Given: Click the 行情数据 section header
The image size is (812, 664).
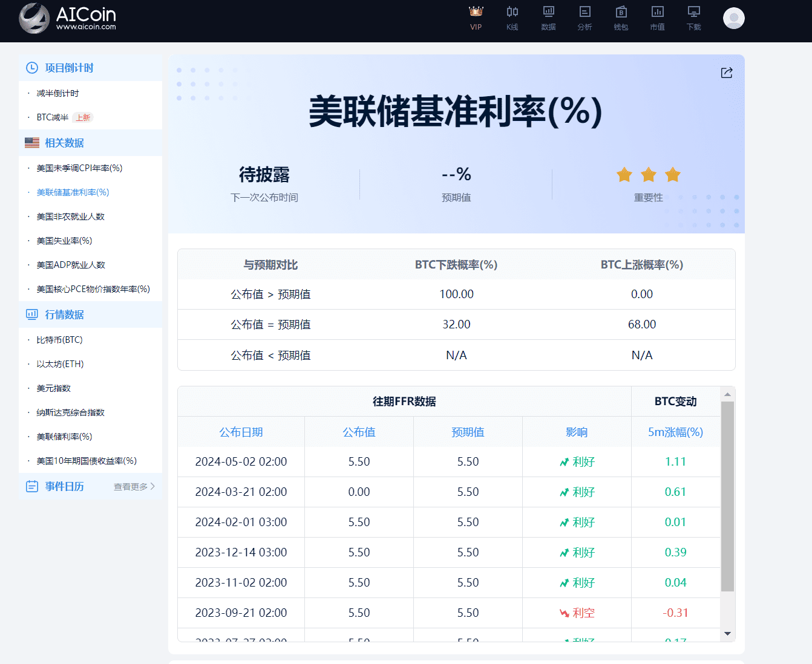Looking at the screenshot, I should pyautogui.click(x=90, y=314).
